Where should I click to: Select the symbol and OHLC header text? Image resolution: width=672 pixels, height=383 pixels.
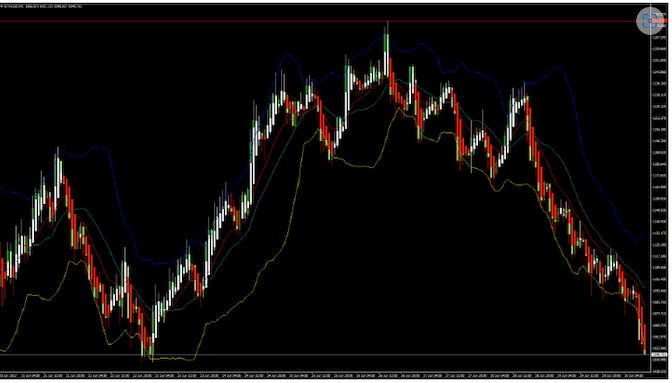[x=43, y=6]
